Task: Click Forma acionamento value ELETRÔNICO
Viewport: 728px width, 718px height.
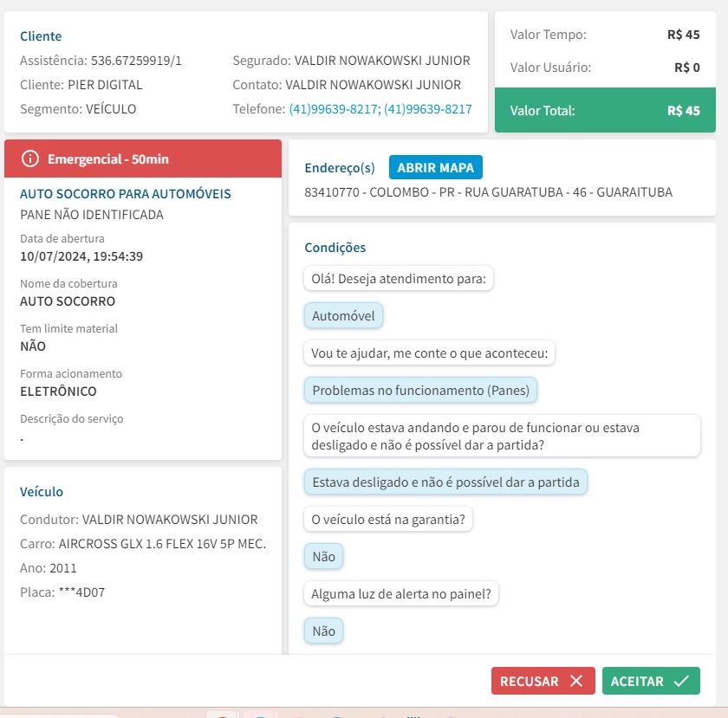Action: pos(58,391)
